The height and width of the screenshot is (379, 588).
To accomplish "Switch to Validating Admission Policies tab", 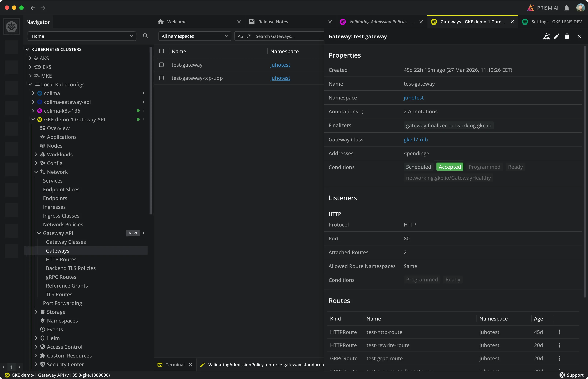I will click(x=382, y=22).
